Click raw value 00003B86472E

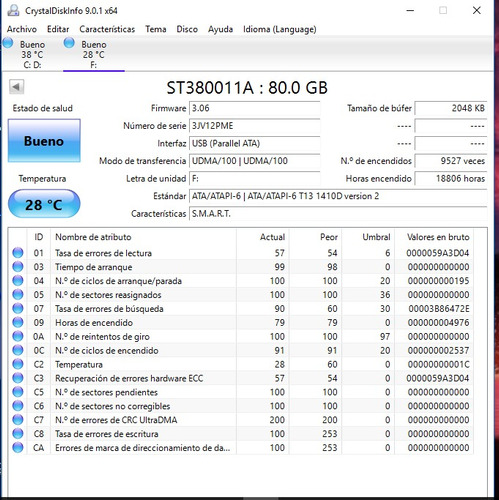click(439, 309)
